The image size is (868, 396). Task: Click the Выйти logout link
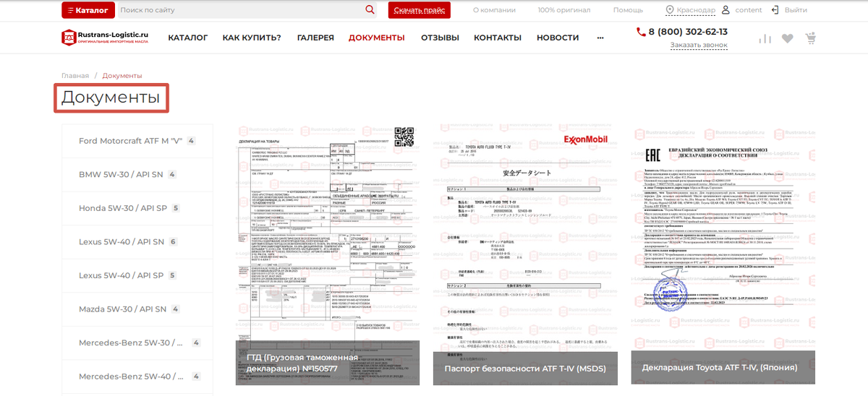[x=796, y=10]
